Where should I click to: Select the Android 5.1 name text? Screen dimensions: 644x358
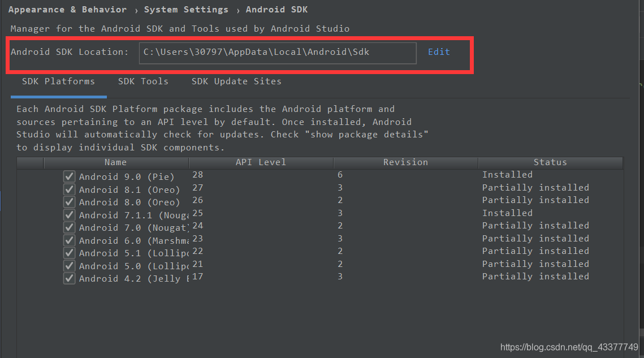(x=133, y=253)
